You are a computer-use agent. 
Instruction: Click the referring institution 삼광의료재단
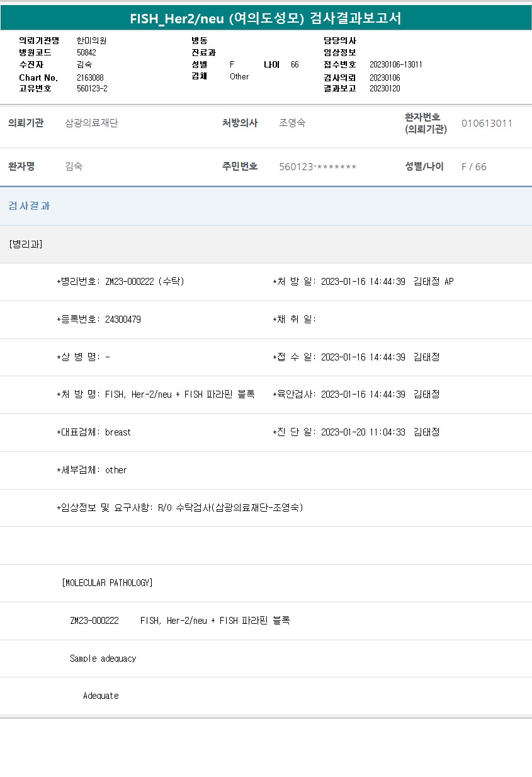[91, 123]
